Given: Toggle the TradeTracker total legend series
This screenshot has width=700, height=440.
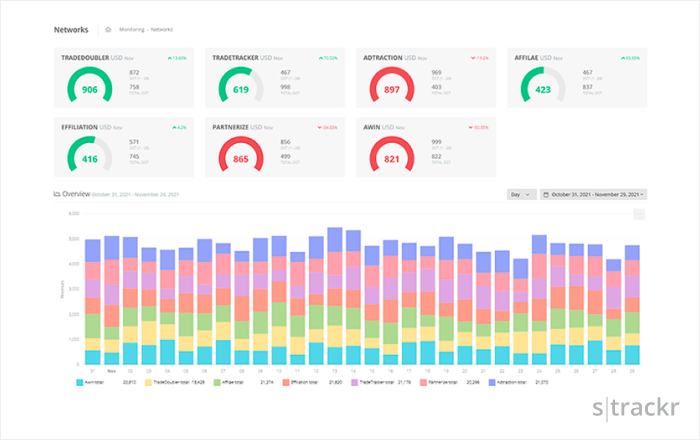Looking at the screenshot, I should 381,382.
